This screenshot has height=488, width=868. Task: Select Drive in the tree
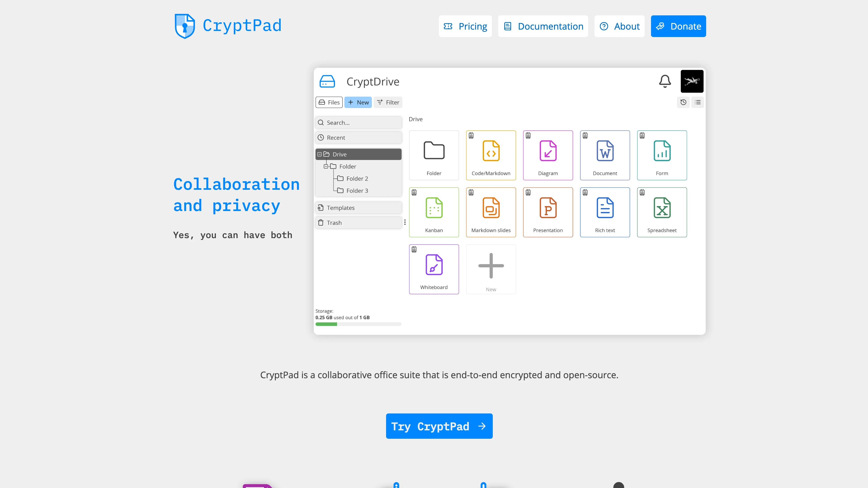[x=359, y=154]
